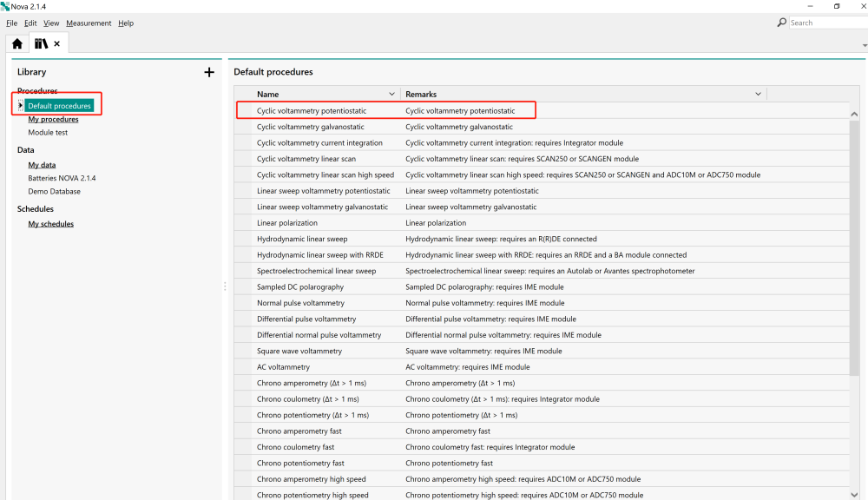
Task: Expand the Default procedures tree arrow
Action: point(21,105)
